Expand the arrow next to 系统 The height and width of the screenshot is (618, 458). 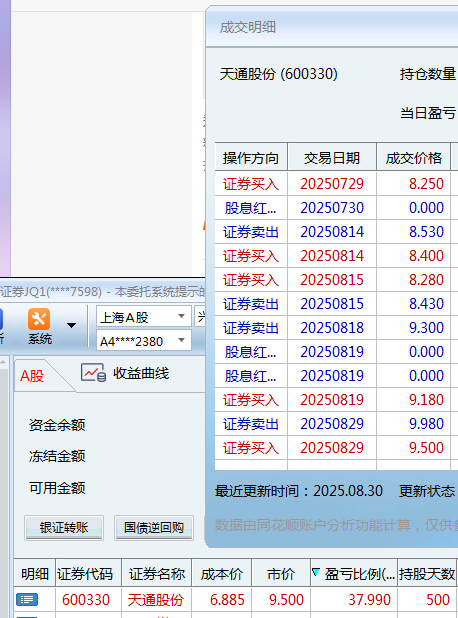coord(71,326)
